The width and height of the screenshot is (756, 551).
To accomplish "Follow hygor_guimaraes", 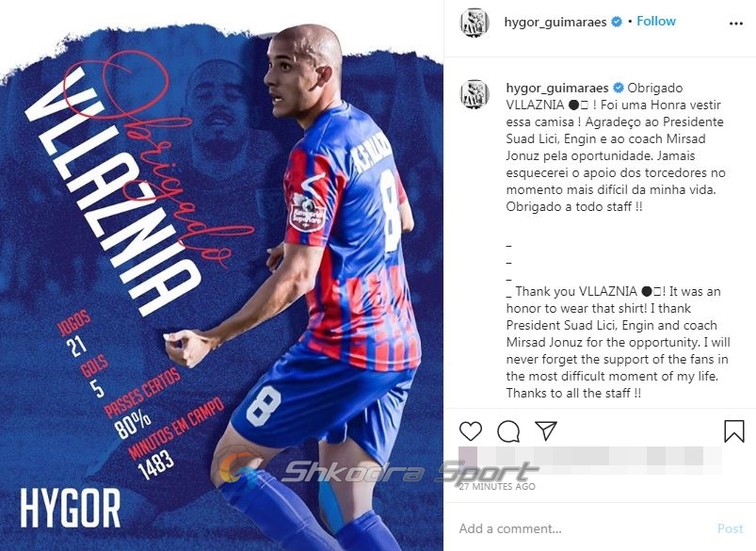I will tap(656, 22).
